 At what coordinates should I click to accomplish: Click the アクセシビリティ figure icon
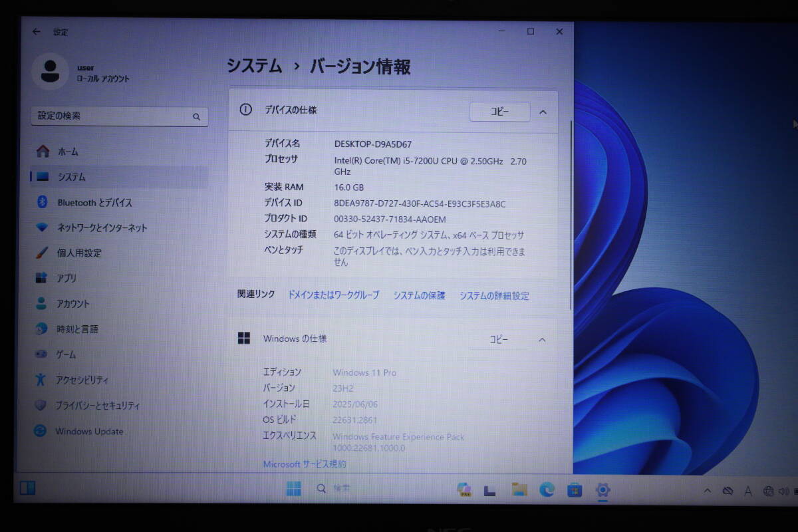pos(41,380)
